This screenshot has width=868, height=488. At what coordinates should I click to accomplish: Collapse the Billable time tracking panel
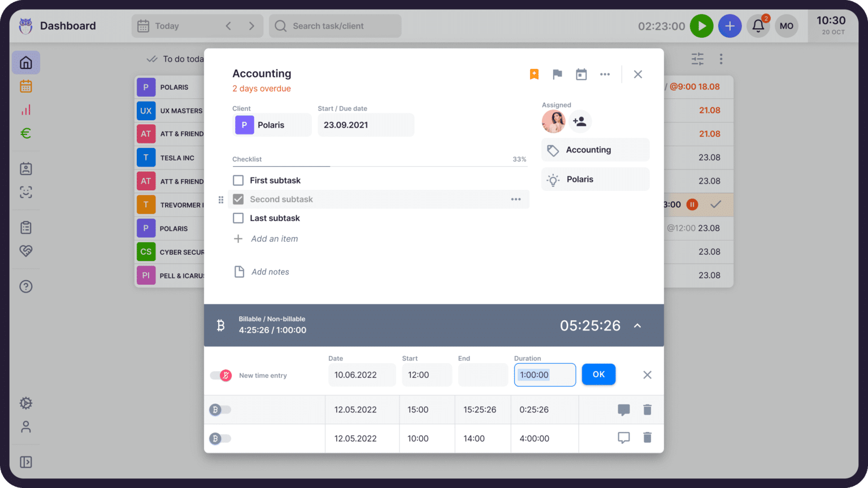coord(637,325)
